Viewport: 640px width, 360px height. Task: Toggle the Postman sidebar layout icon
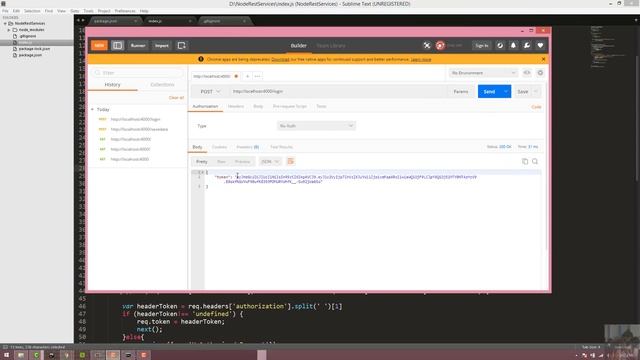pos(118,45)
